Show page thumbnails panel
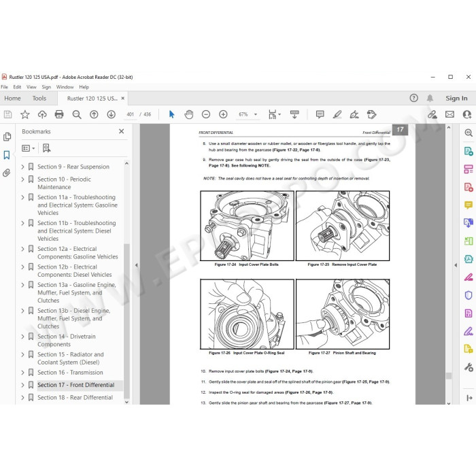Screen dimensions: 476x476 pyautogui.click(x=7, y=137)
